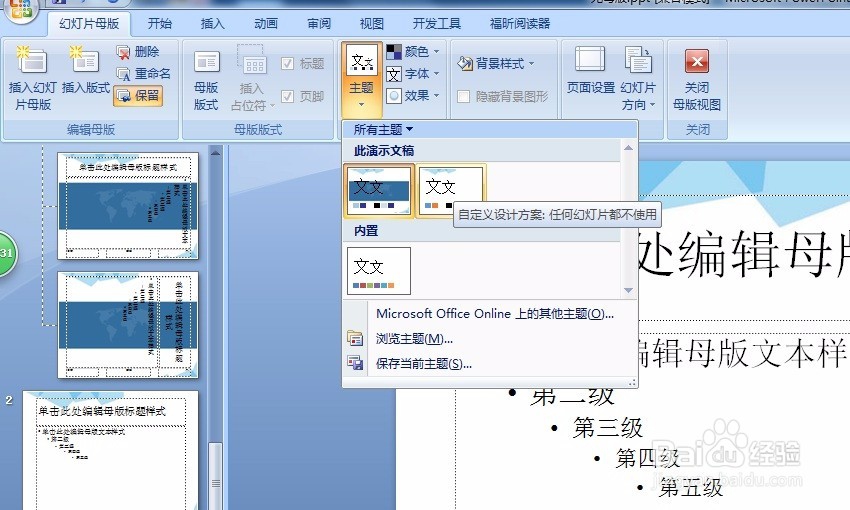Viewport: 850px width, 510px height.
Task: Click the Office orb button
Action: point(21,9)
